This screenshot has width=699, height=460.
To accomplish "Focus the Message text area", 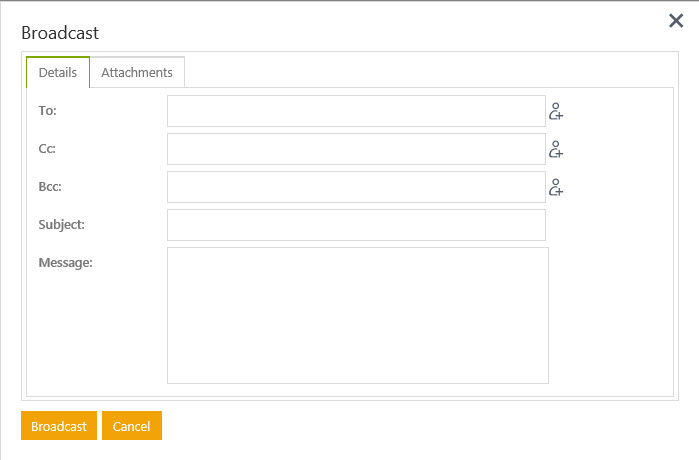I will click(357, 315).
